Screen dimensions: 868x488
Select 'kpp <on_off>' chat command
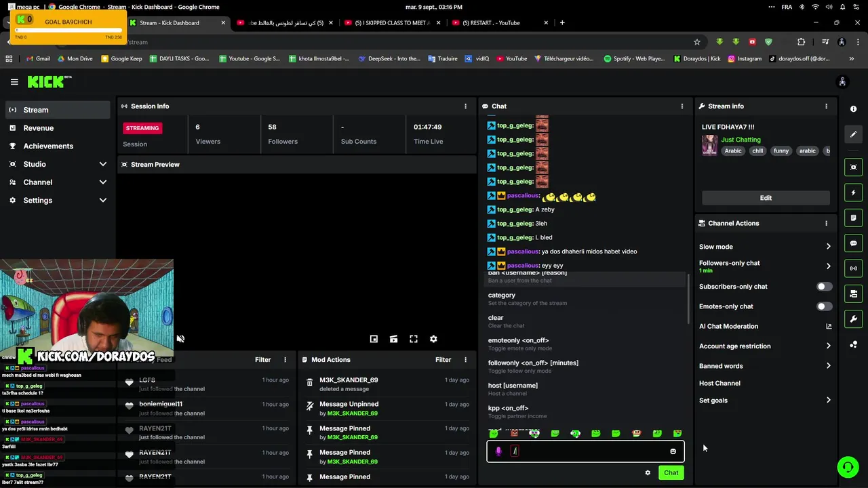click(x=586, y=411)
